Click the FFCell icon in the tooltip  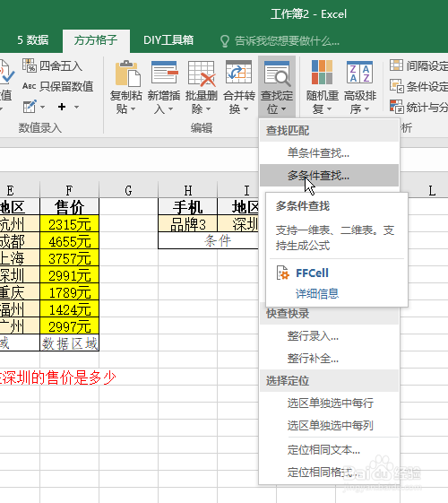click(282, 273)
